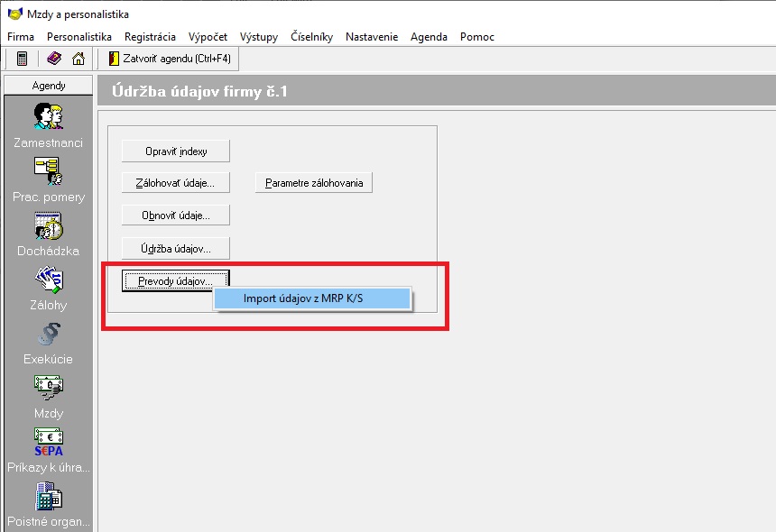The height and width of the screenshot is (532, 776).
Task: Open the Zamestnanci agenda icon
Action: click(x=48, y=116)
